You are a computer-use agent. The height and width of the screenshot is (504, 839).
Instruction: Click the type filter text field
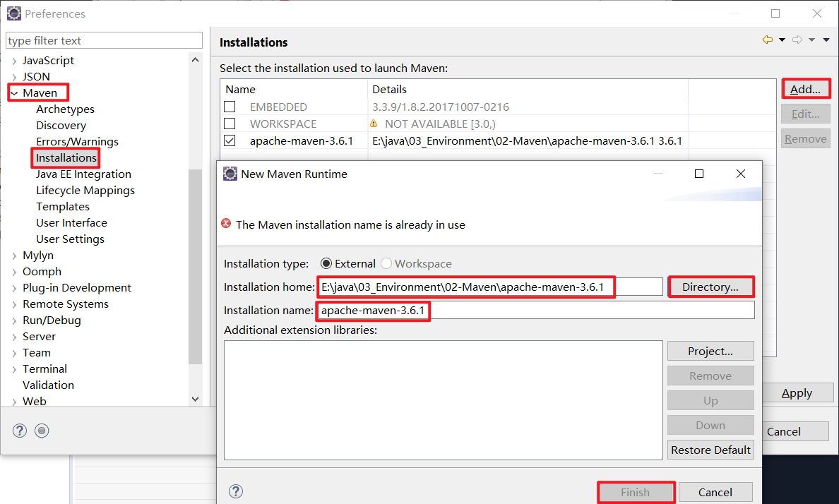tap(104, 40)
